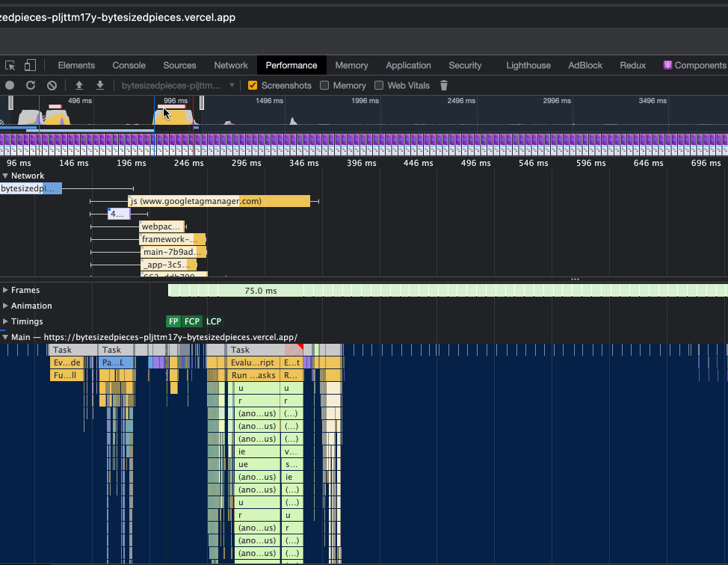The height and width of the screenshot is (565, 728).
Task: Load a saved profile via upload icon
Action: pyautogui.click(x=79, y=85)
